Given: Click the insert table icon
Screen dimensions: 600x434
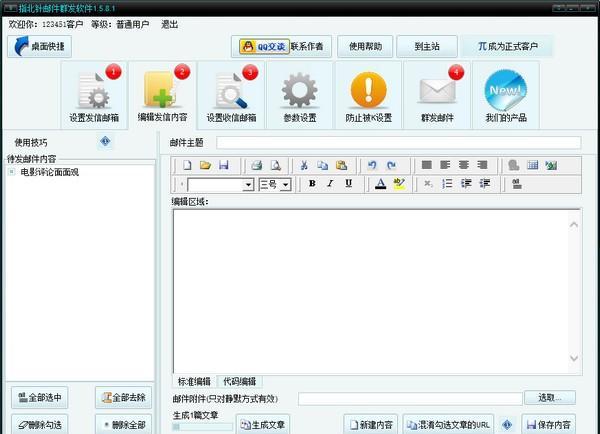Looking at the screenshot, I should pos(533,165).
